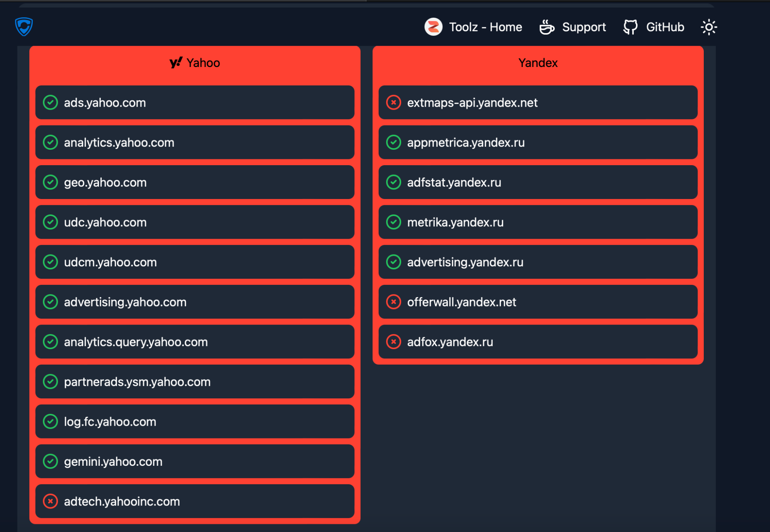Select udcm.yahoo.com entry

point(195,262)
